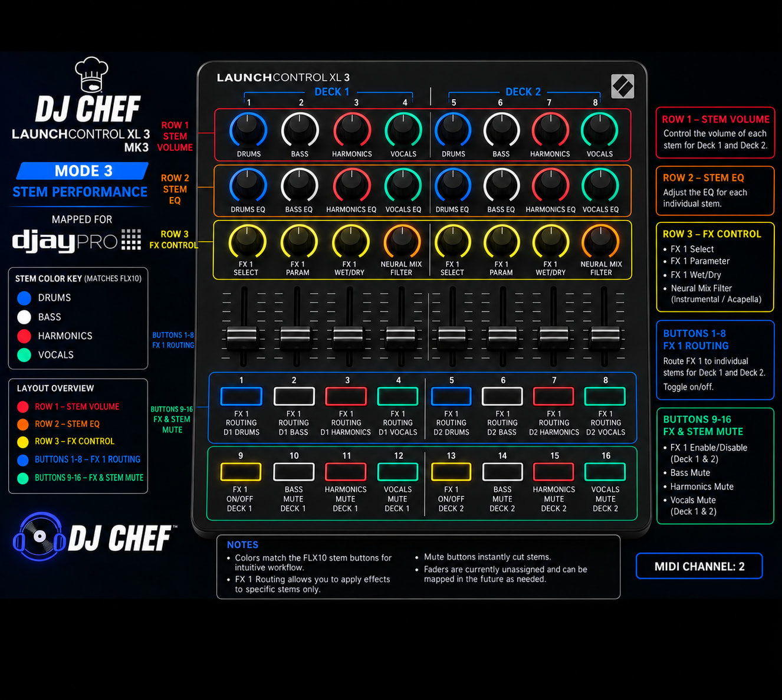
Task: Toggle button 3 FX 1 Routing D1 Harmonics
Action: 346,396
